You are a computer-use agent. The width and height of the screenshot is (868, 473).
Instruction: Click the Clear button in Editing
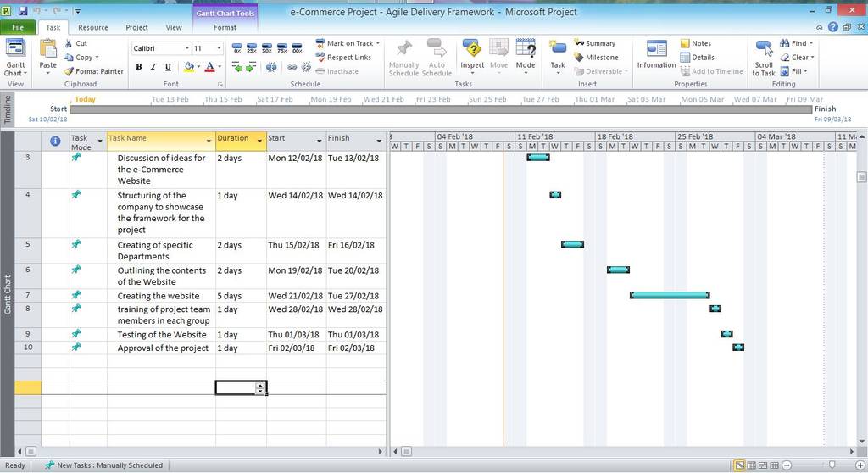[797, 58]
